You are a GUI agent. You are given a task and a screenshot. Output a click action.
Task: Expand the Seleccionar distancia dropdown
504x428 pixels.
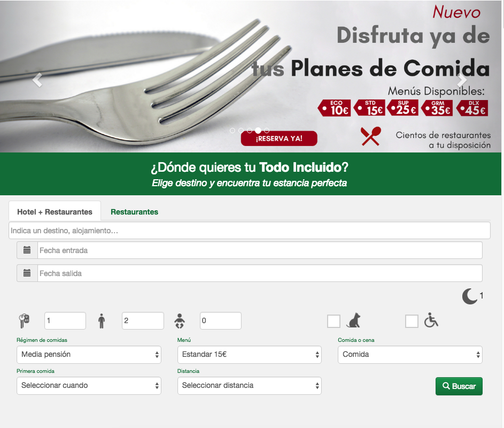pos(250,386)
